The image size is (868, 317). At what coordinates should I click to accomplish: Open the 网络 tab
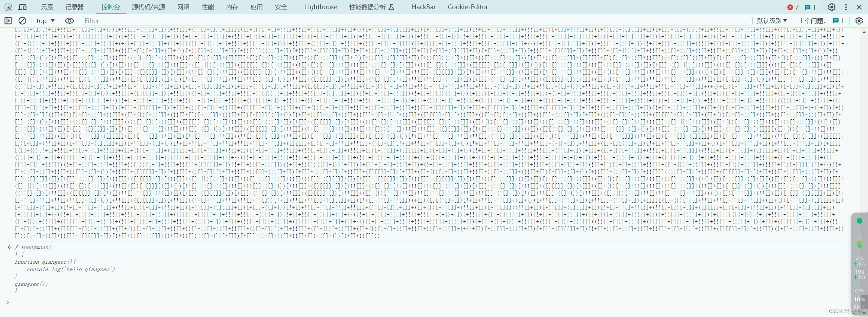click(183, 7)
